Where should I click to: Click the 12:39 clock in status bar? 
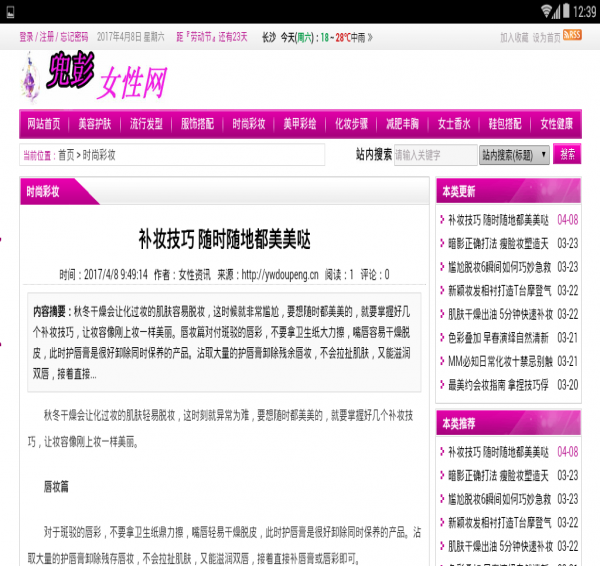[x=584, y=12]
